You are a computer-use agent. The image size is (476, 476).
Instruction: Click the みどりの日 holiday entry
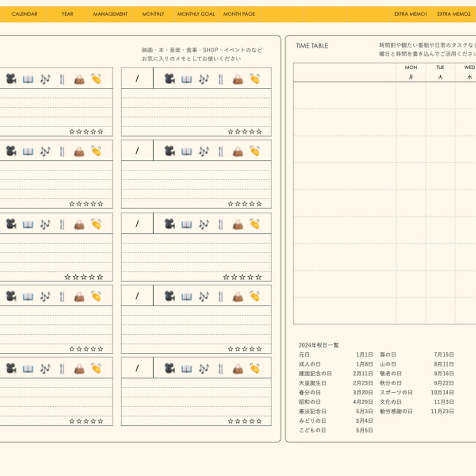(x=313, y=421)
